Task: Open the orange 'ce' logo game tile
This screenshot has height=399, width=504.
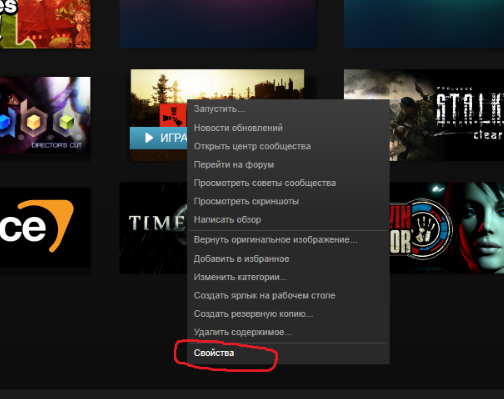Action: pyautogui.click(x=45, y=227)
